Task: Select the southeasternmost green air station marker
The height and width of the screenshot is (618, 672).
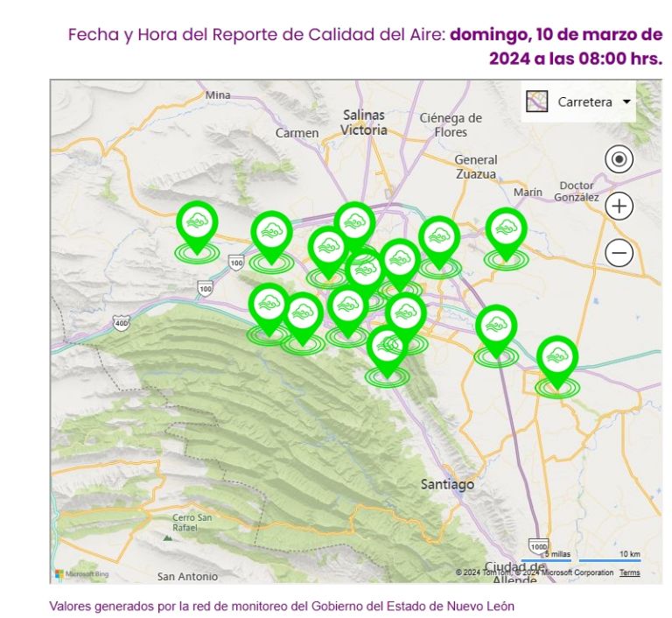Action: point(557,359)
